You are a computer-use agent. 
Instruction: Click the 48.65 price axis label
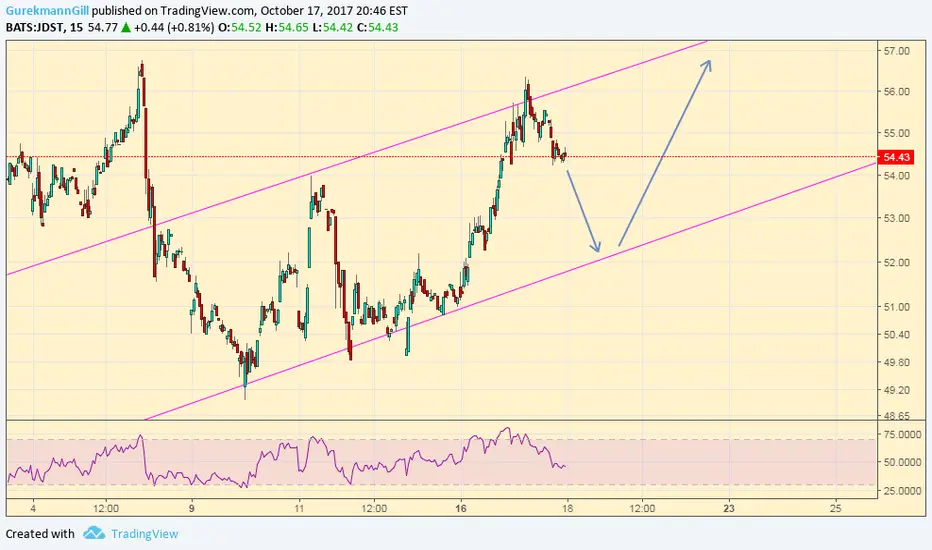click(896, 416)
